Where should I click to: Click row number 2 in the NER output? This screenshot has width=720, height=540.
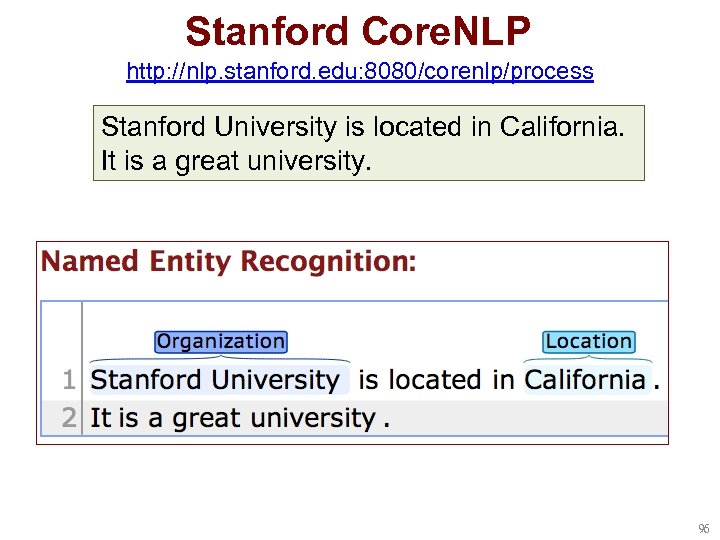click(x=68, y=417)
